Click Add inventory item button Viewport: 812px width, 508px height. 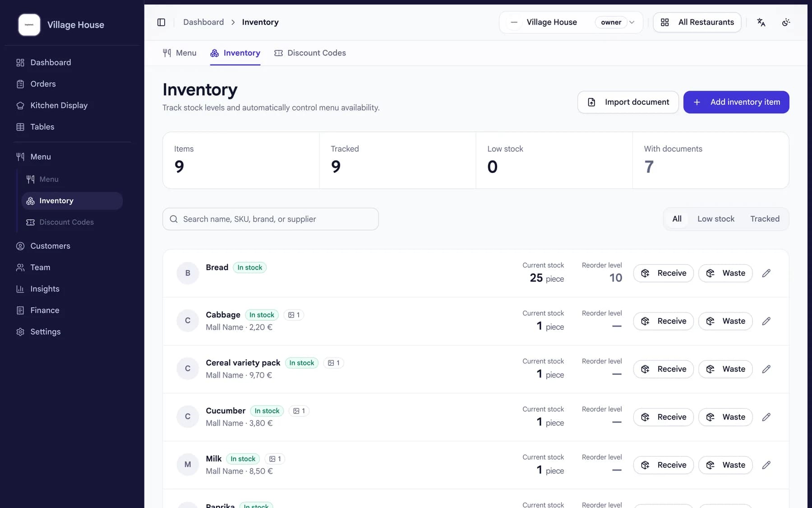click(x=736, y=102)
